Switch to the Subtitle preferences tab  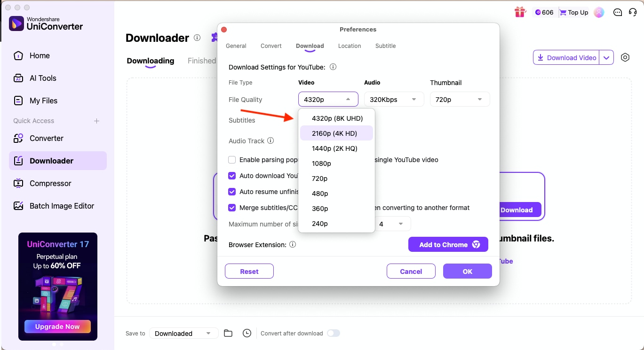(385, 46)
